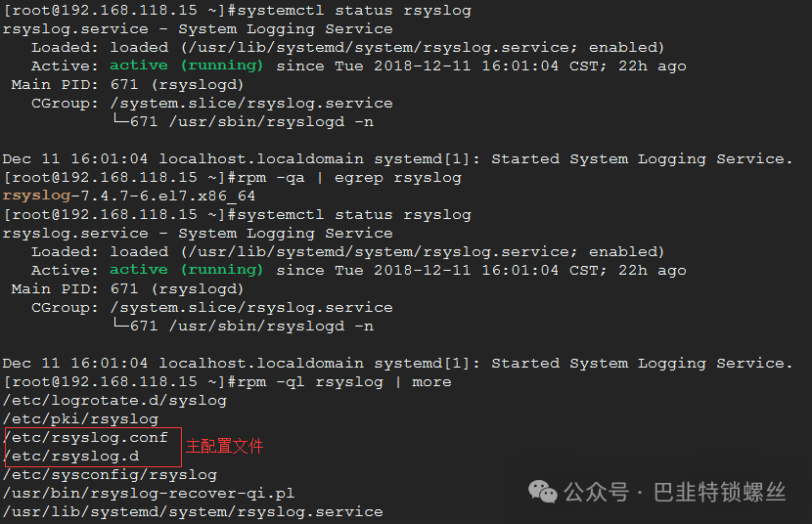Click the /etc/rsyslog.conf path line
Viewport: 812px width, 524px height.
85,438
